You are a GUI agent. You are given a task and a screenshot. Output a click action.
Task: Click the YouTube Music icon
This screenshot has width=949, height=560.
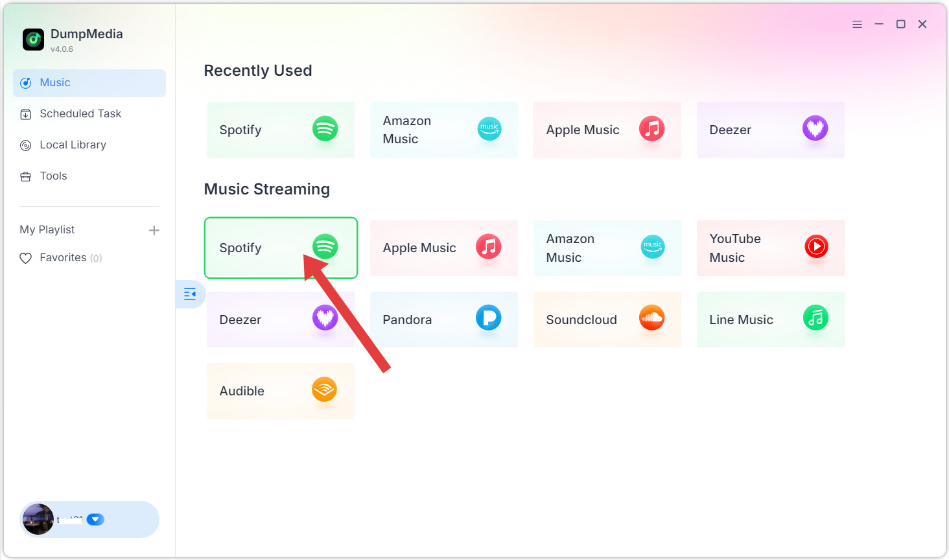(x=815, y=247)
